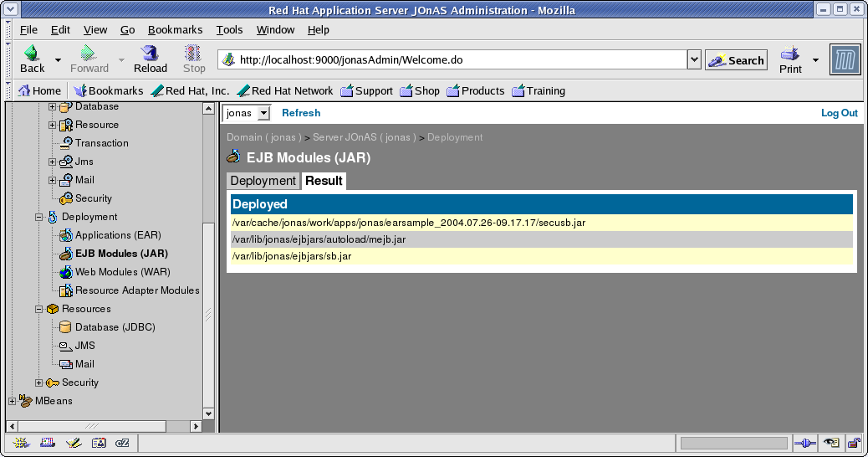Open the Home bookmark icon
868x457 pixels.
[24, 90]
